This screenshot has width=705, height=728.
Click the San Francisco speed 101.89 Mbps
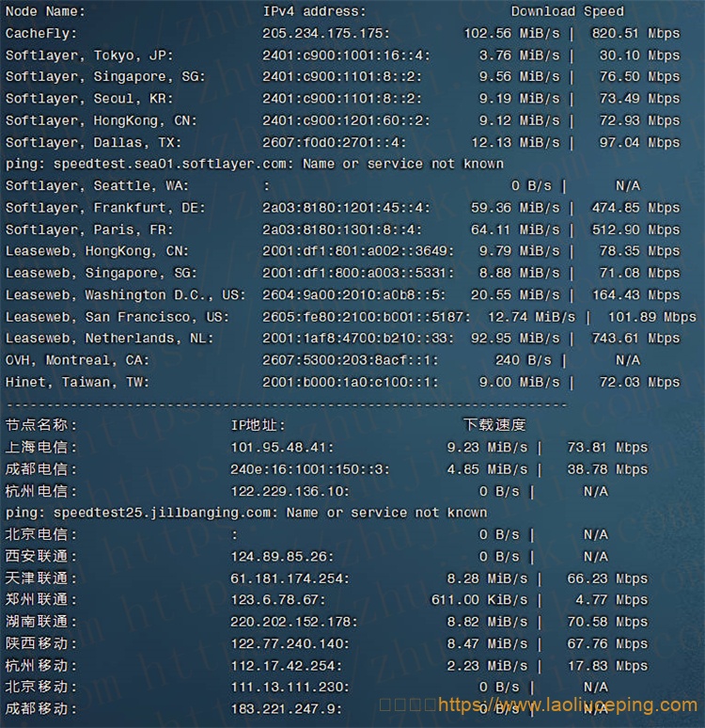(651, 317)
